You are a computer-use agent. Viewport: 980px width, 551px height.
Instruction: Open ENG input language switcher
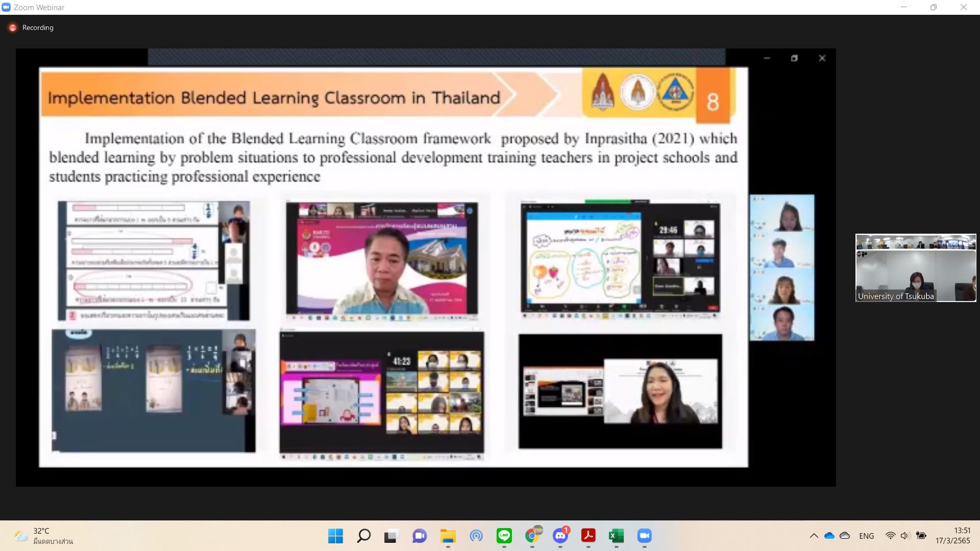coord(866,536)
